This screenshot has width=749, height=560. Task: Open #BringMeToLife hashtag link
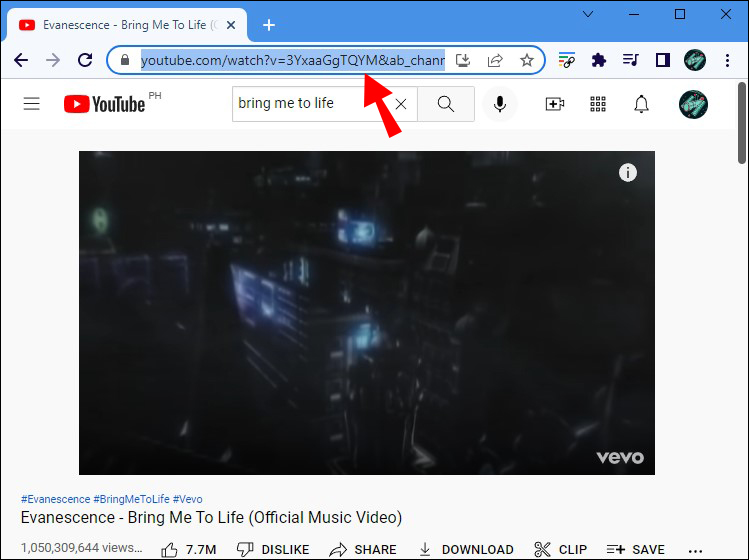[131, 499]
